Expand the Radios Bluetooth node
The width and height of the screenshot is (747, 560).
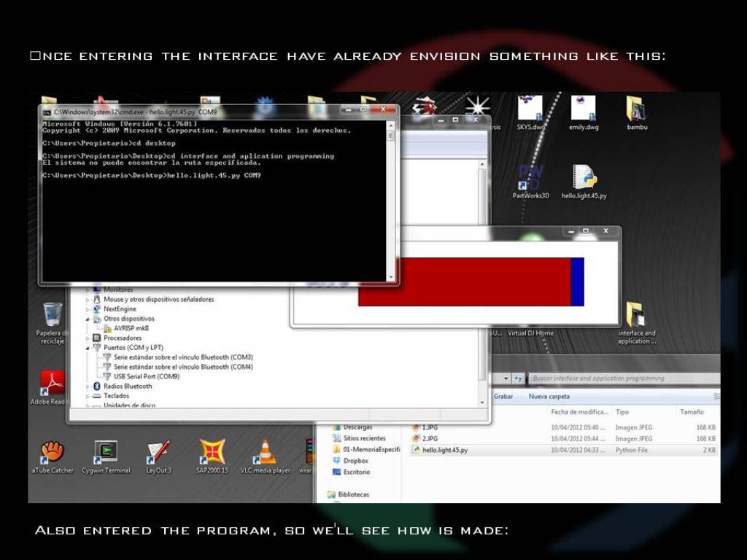[x=88, y=386]
